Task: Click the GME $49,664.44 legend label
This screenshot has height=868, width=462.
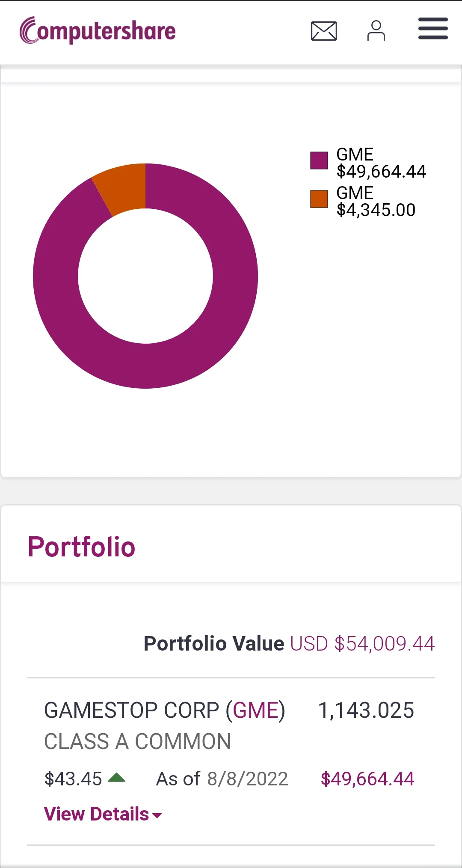Action: [x=381, y=163]
